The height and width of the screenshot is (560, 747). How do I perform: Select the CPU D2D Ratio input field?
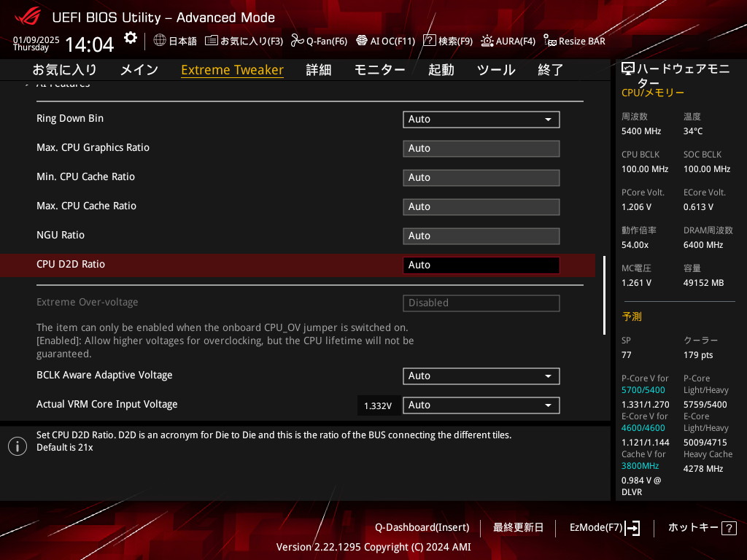pyautogui.click(x=481, y=265)
